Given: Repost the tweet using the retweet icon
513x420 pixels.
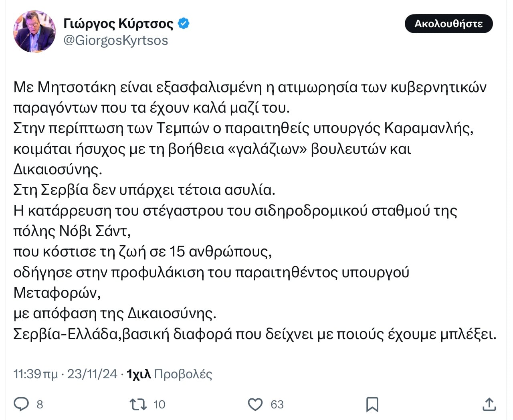Looking at the screenshot, I should 138,404.
